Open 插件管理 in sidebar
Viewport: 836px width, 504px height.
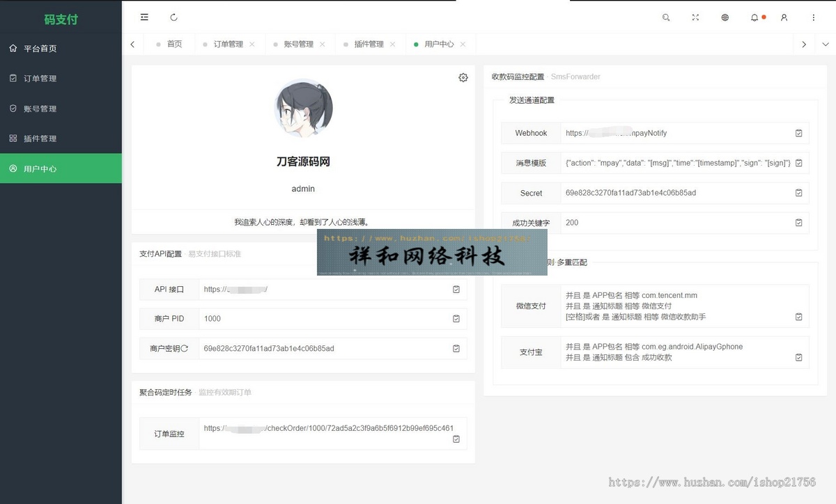click(x=61, y=139)
